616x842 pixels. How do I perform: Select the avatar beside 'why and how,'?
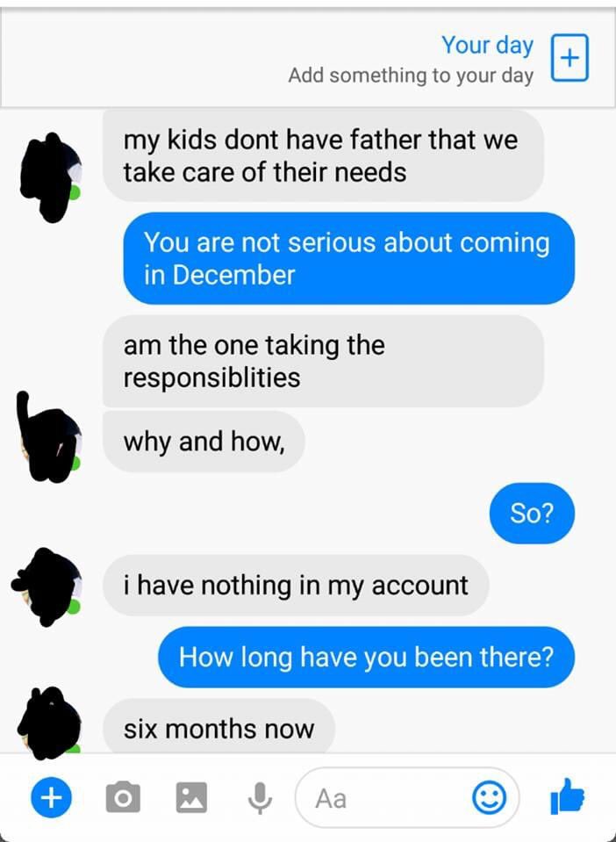click(49, 437)
